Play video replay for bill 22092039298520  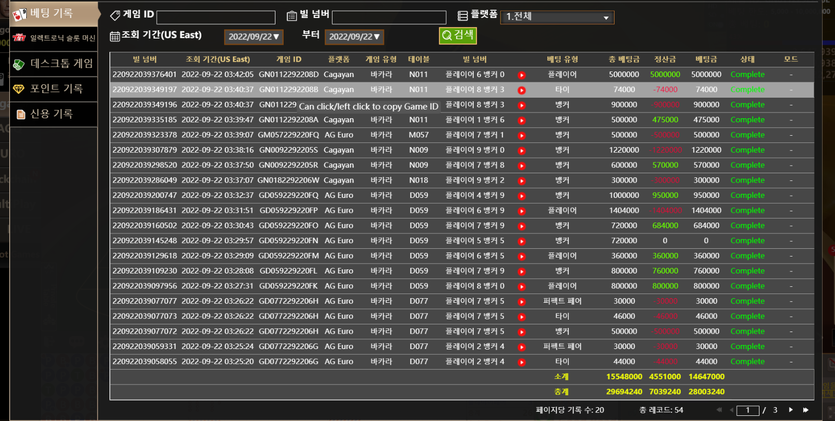coord(521,166)
